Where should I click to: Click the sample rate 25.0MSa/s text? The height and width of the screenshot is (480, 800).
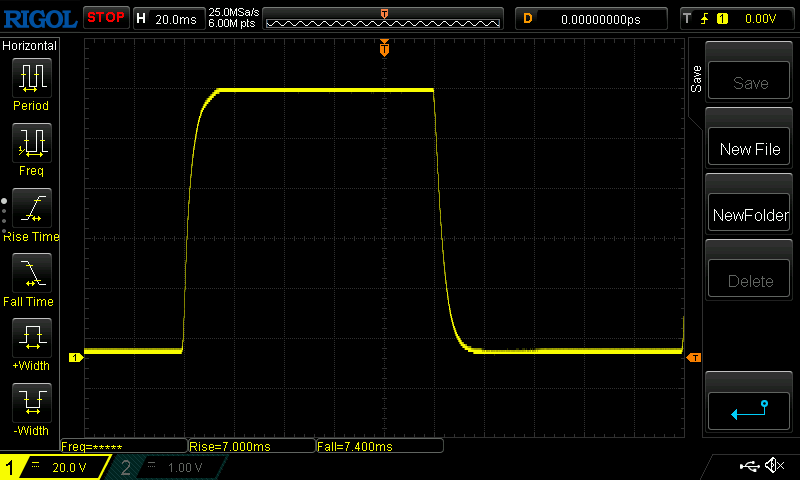(x=233, y=12)
